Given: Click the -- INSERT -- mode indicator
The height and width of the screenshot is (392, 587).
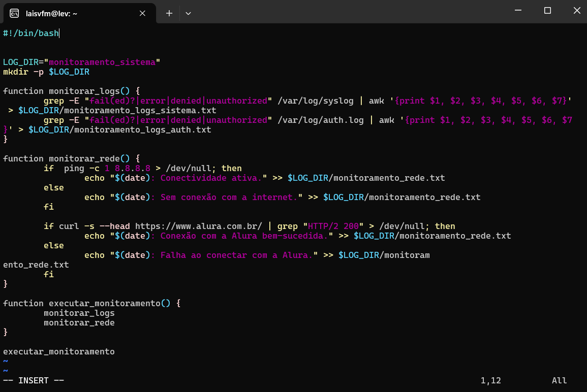Looking at the screenshot, I should click(x=34, y=381).
